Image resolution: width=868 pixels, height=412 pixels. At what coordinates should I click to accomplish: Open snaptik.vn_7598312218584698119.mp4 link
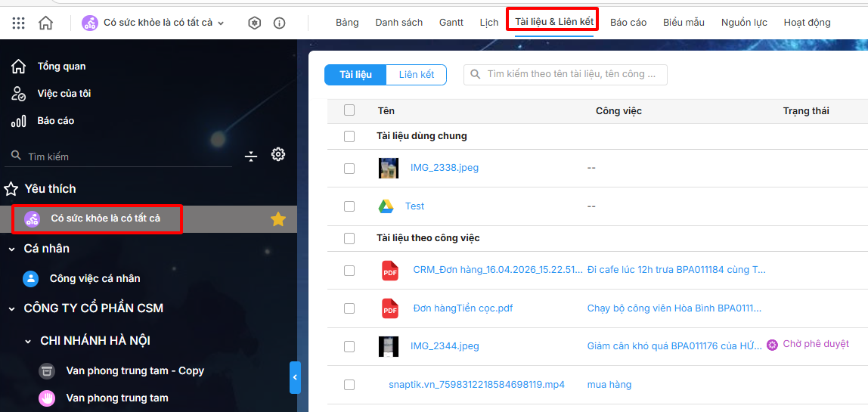coord(476,384)
